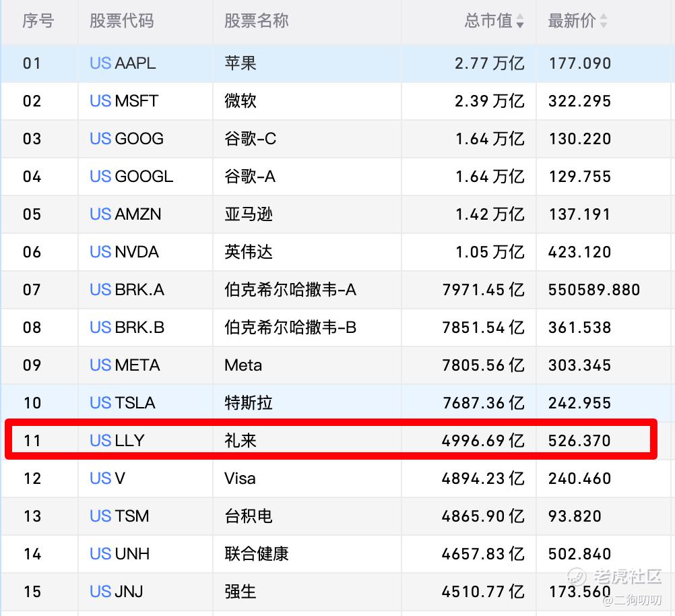
Task: Click the 序号 column header
Action: tap(36, 21)
